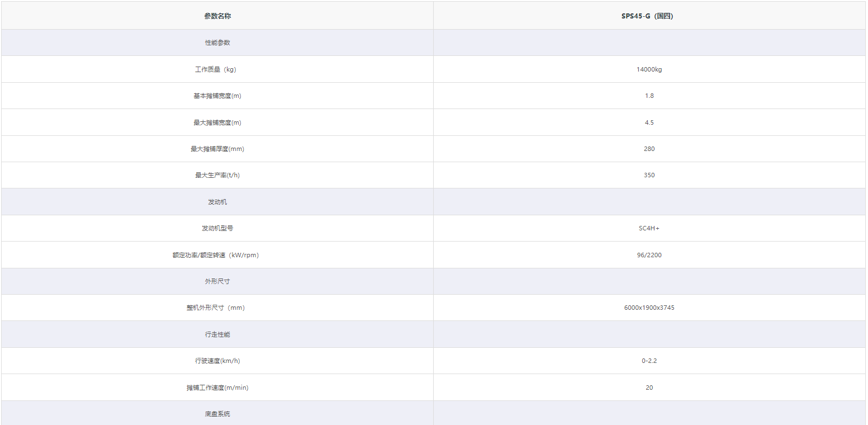868x425 pixels.
Task: Select the 14000kg value cell
Action: tap(649, 69)
